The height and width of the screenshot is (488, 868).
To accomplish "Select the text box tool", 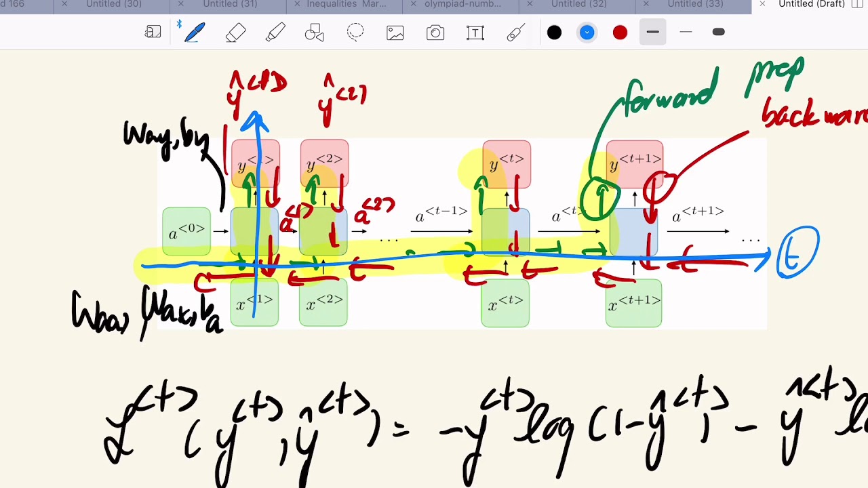I will coord(475,33).
